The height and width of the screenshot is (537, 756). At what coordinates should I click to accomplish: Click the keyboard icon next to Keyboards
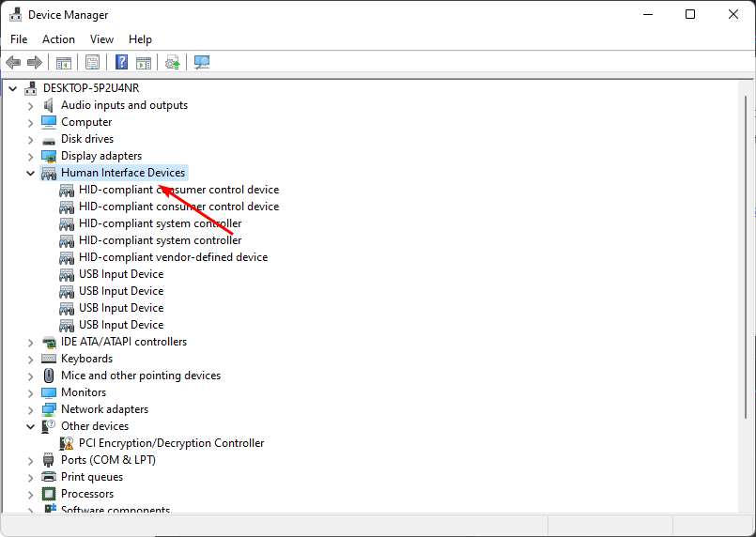(49, 359)
